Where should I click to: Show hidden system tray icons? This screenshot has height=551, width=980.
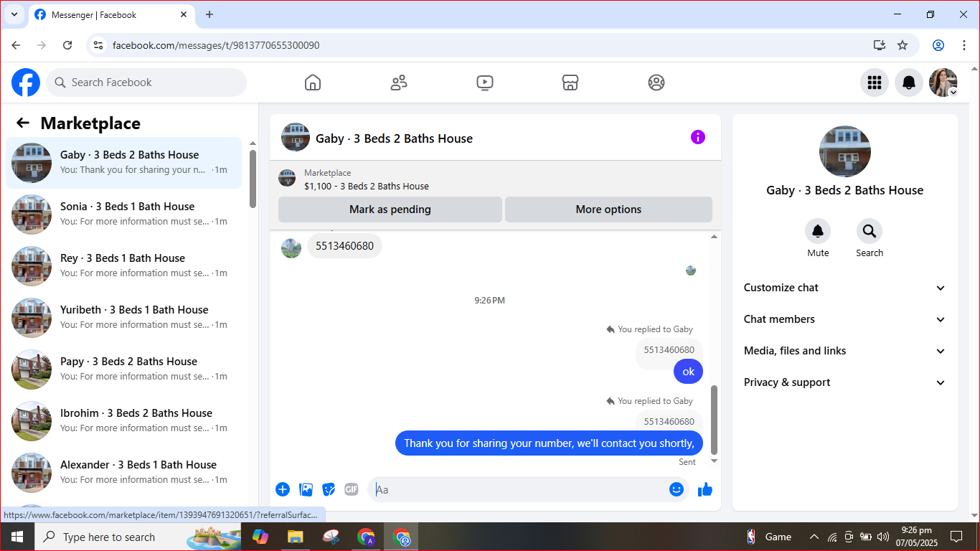[x=814, y=537]
